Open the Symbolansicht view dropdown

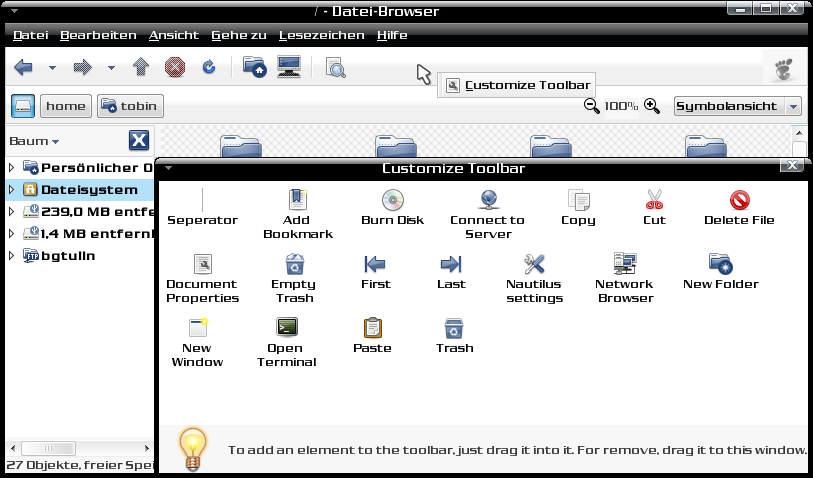click(737, 106)
